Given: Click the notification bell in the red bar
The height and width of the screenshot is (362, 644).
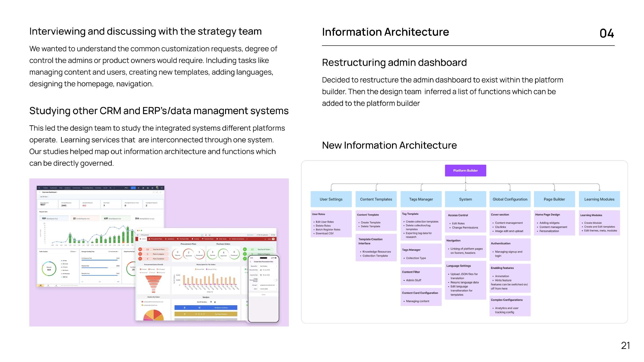Looking at the screenshot, I should click(265, 239).
